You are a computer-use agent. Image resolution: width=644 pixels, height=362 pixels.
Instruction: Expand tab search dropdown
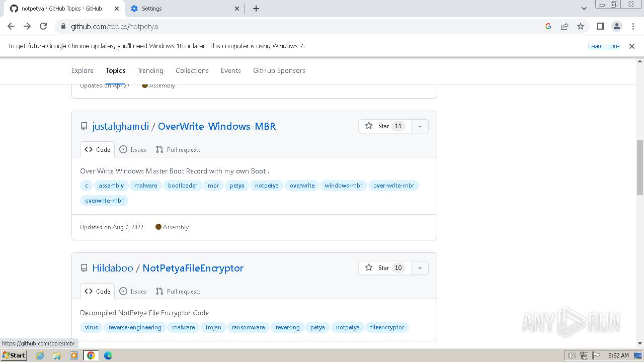coord(584,9)
